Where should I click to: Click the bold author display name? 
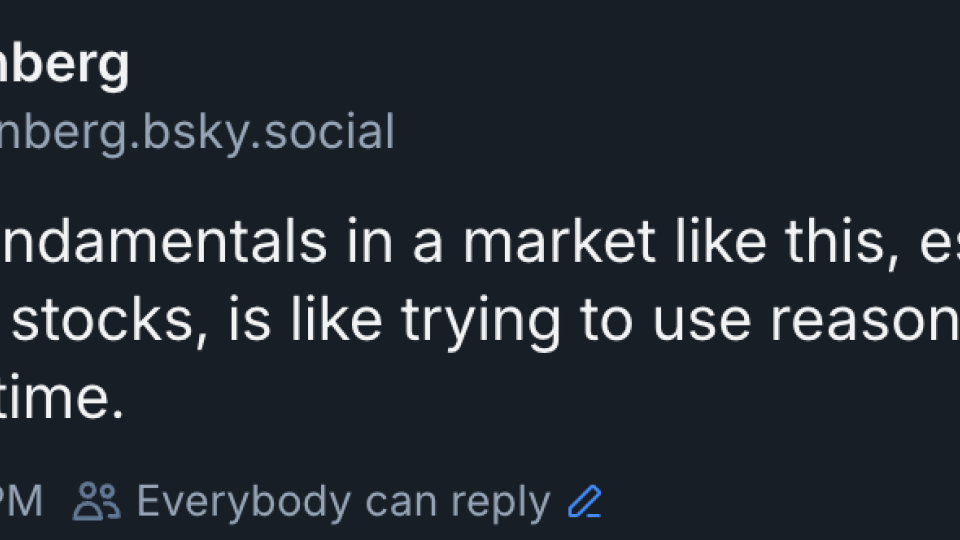[64, 64]
